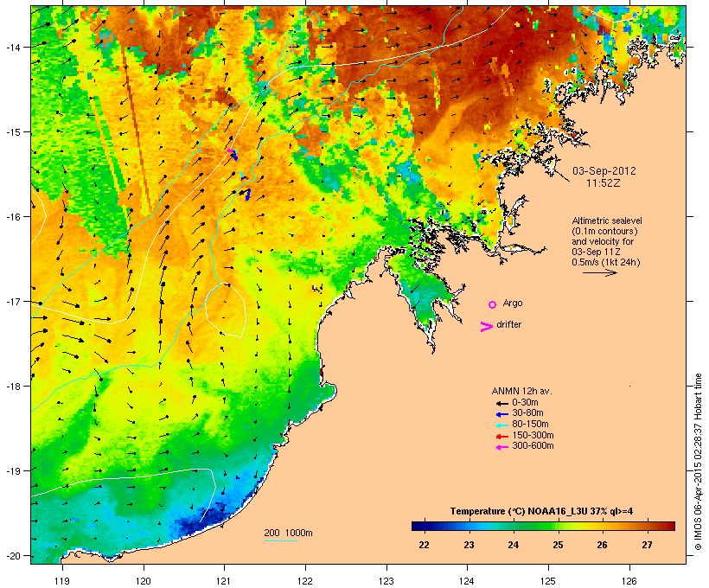Click the '150-300m' depth label
The width and height of the screenshot is (709, 588).
point(533,436)
